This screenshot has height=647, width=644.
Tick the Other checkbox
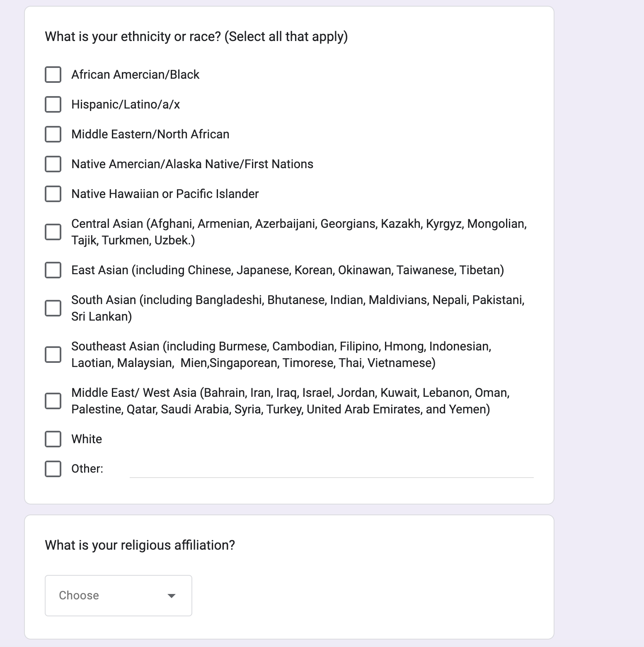click(53, 469)
